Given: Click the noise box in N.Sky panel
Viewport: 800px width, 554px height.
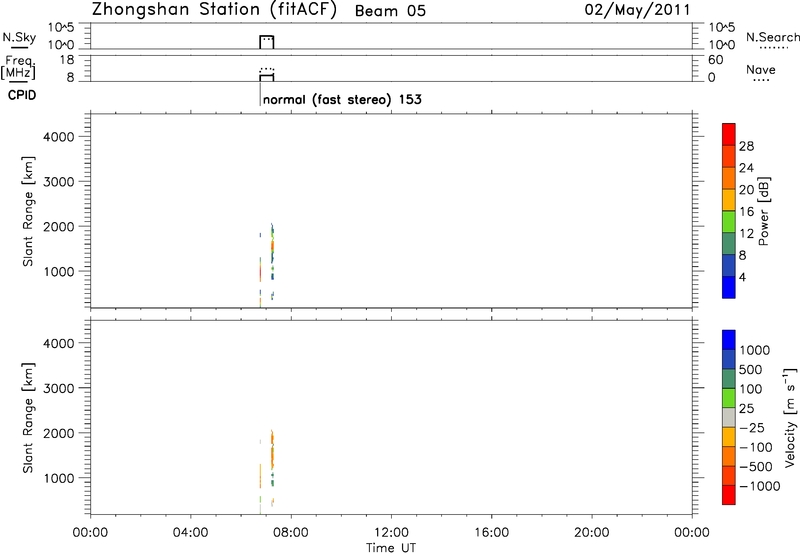Looking at the screenshot, I should [267, 42].
